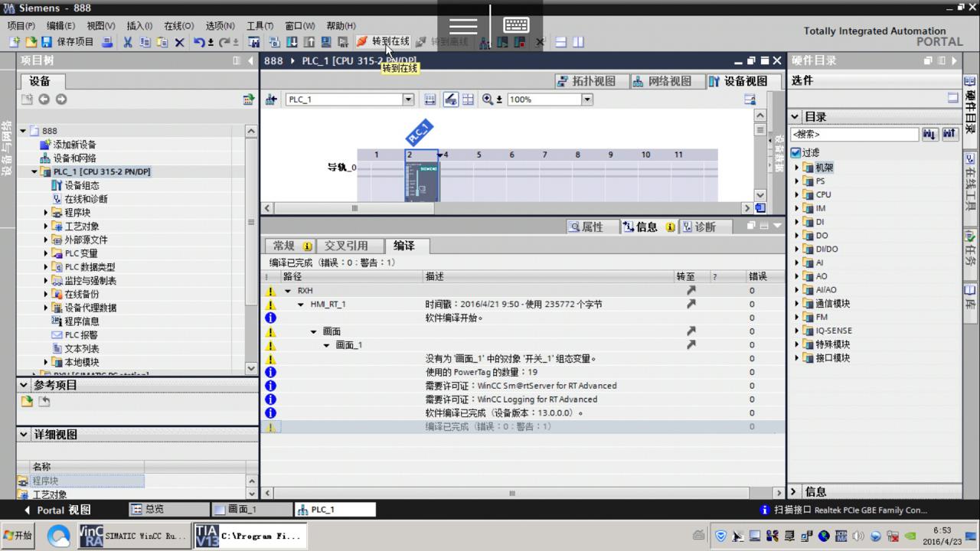The height and width of the screenshot is (551, 980).
Task: Click the delete X toolbar icon
Action: (179, 42)
